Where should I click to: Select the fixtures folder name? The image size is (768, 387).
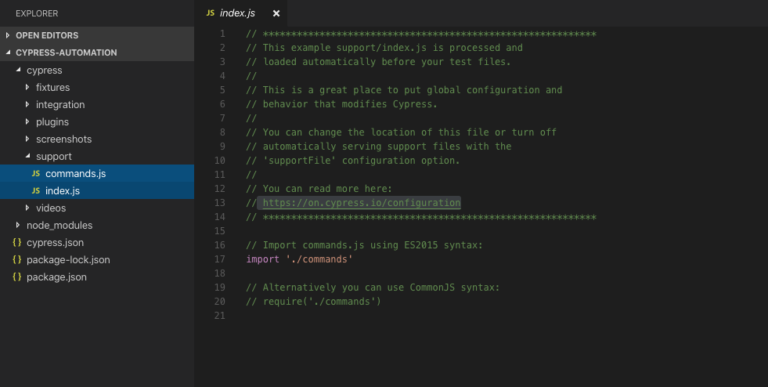pyautogui.click(x=53, y=87)
